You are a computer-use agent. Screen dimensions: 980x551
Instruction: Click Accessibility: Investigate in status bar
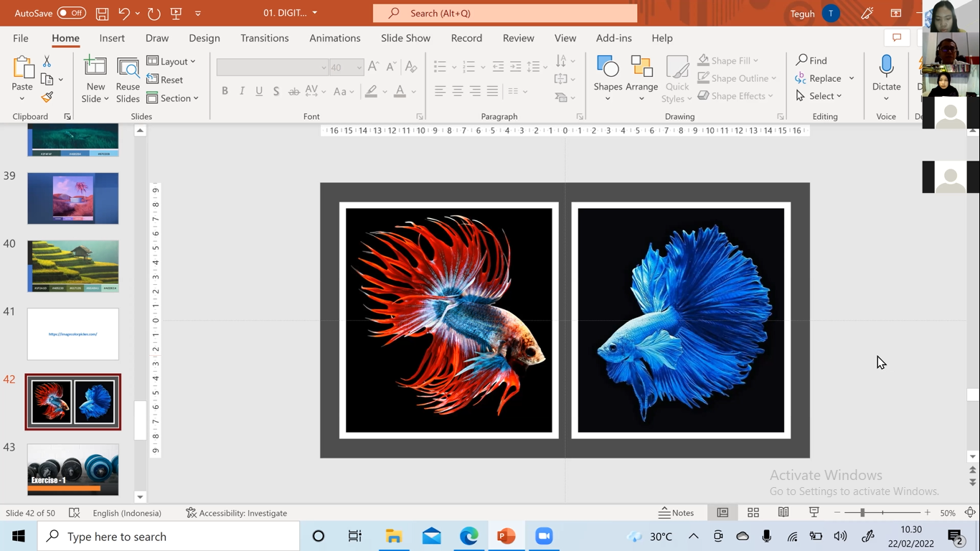coord(236,513)
